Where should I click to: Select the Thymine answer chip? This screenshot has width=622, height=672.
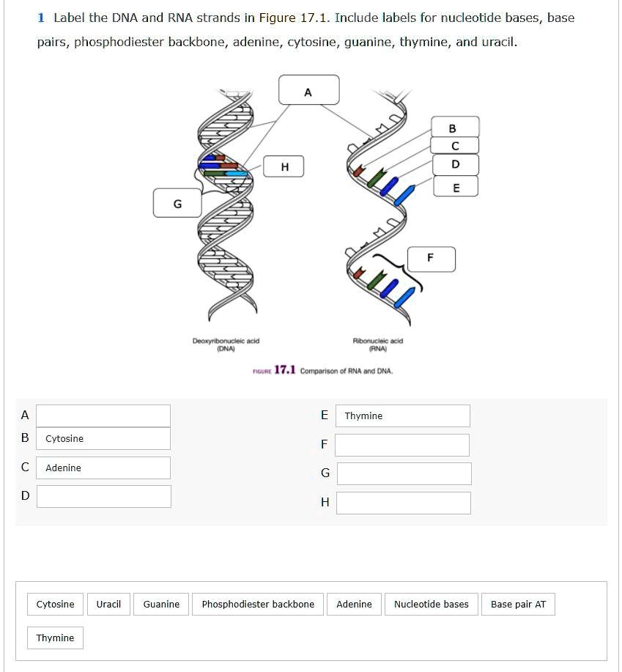pos(55,638)
